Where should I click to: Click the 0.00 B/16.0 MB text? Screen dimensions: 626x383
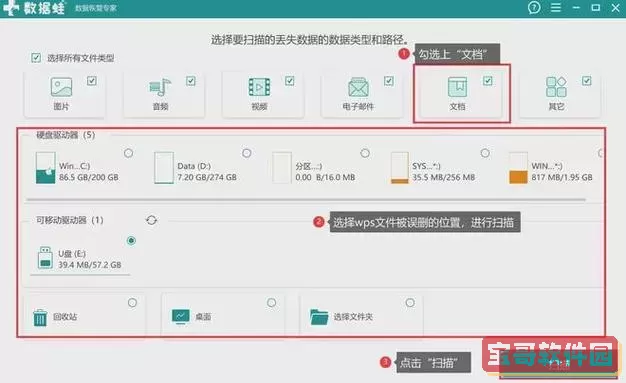tap(325, 177)
